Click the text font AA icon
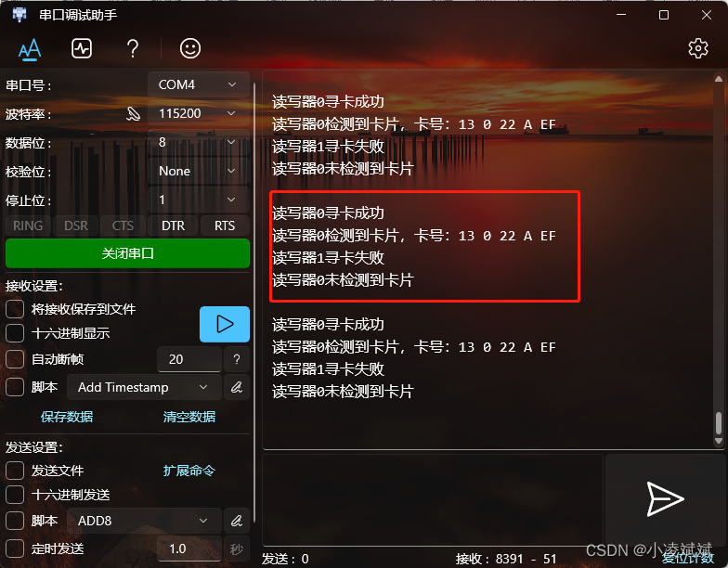This screenshot has height=568, width=728. tap(30, 48)
